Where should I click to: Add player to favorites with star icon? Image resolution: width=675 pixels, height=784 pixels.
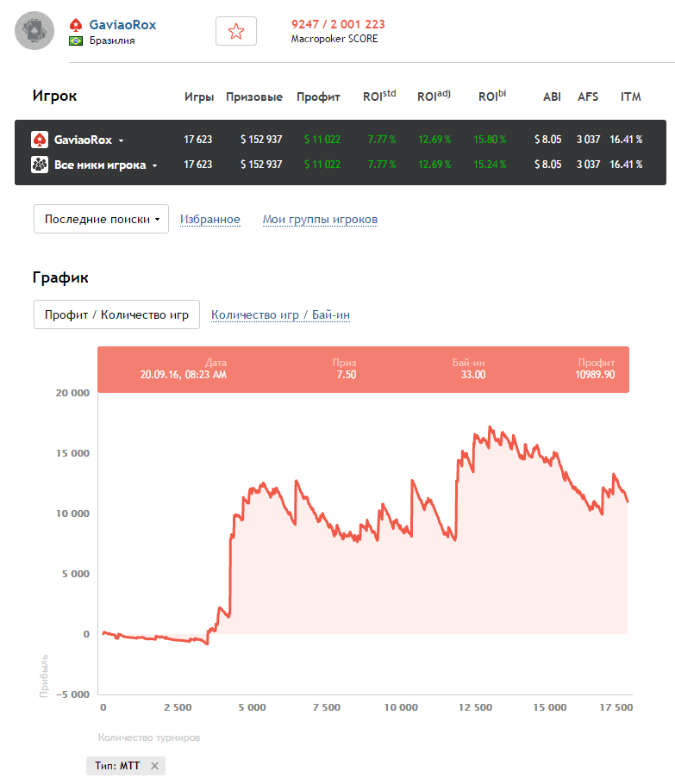[235, 32]
